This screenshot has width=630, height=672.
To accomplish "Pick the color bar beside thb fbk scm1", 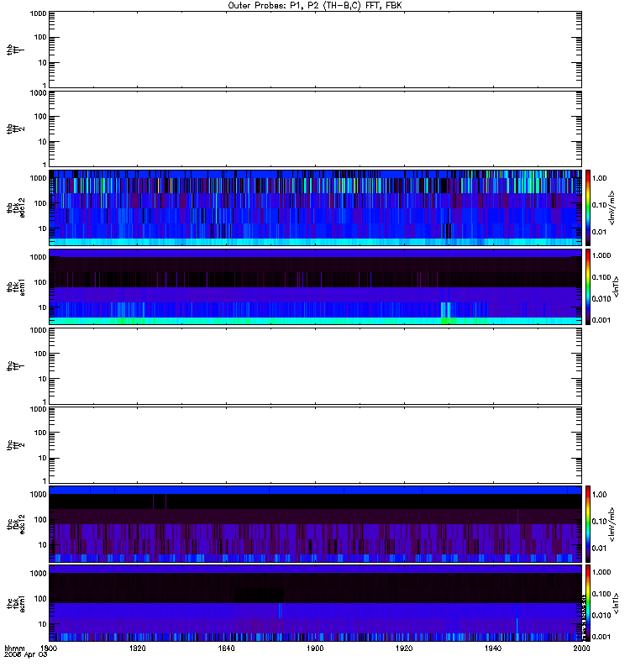I will (588, 286).
